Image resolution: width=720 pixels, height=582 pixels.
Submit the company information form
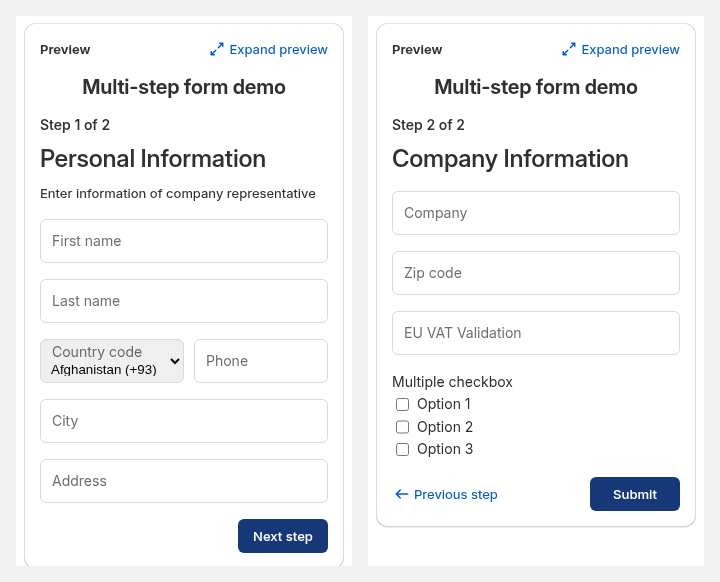tap(635, 494)
